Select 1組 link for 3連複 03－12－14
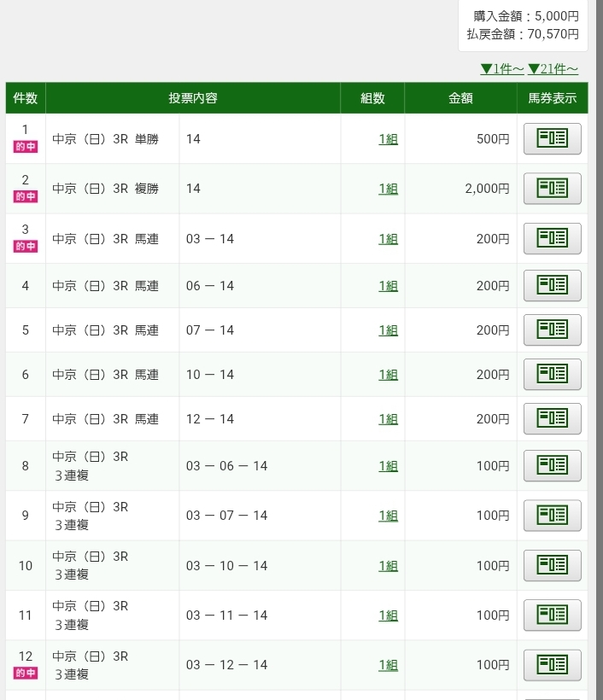The image size is (603, 700). 388,666
